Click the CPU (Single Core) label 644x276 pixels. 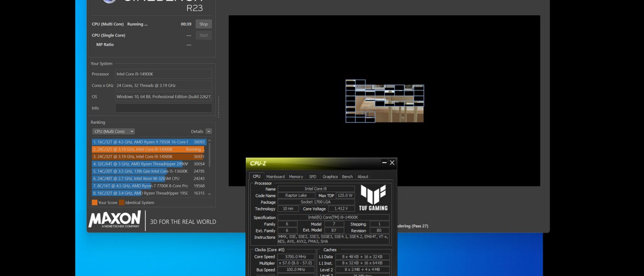[x=109, y=35]
